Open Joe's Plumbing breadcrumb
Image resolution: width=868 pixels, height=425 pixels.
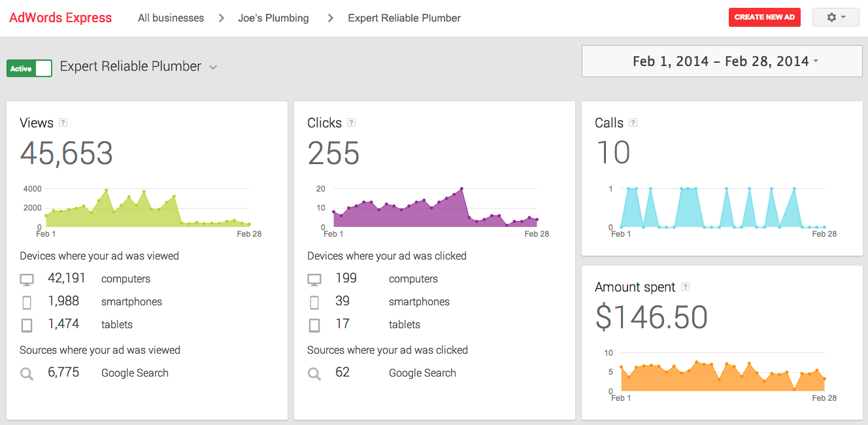click(273, 18)
